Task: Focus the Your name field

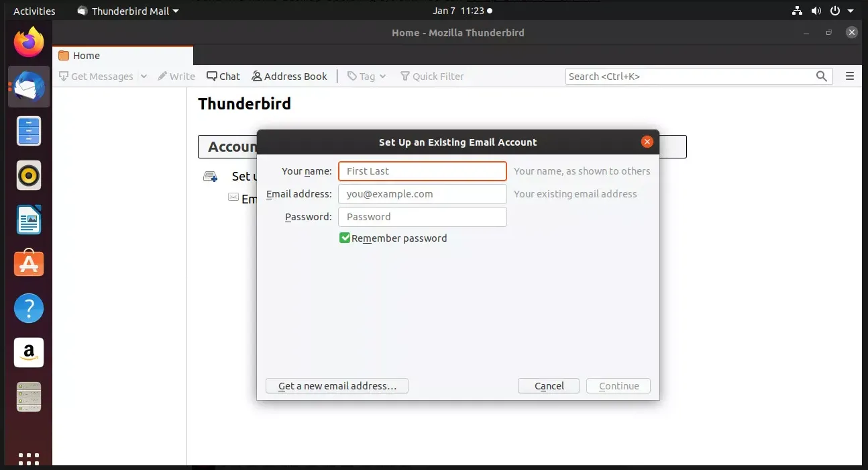Action: pos(423,171)
